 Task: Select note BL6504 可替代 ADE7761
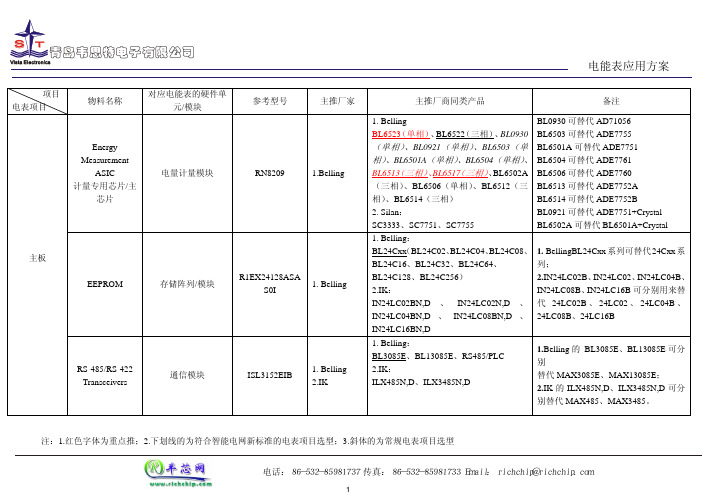[x=584, y=160]
